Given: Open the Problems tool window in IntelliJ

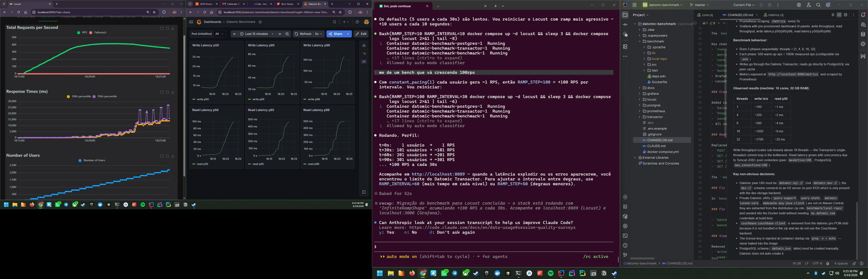Looking at the screenshot, I should click(x=625, y=246).
